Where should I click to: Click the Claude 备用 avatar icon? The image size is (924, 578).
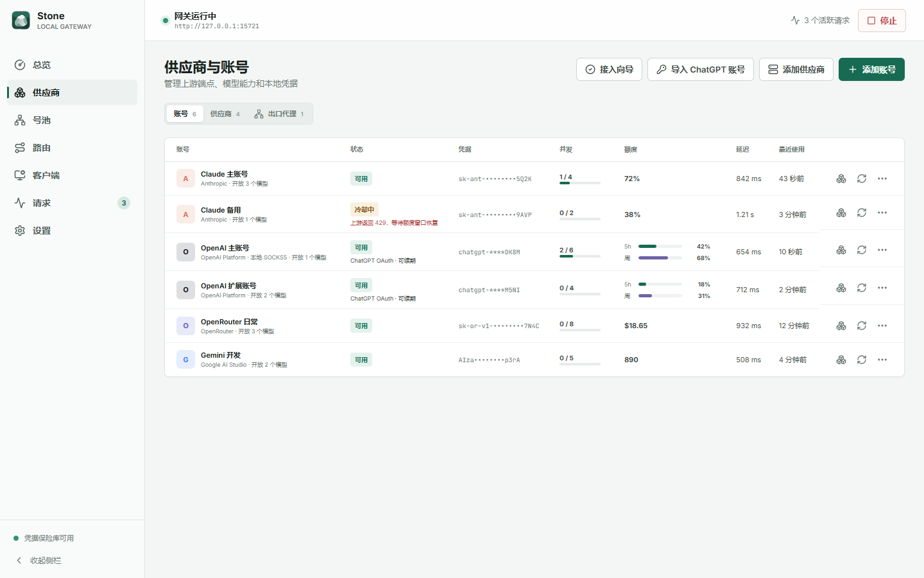point(185,215)
